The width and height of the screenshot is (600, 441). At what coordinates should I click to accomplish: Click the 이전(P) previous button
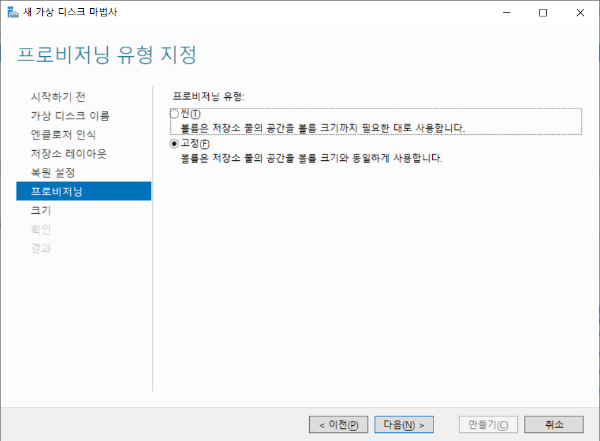pos(338,425)
